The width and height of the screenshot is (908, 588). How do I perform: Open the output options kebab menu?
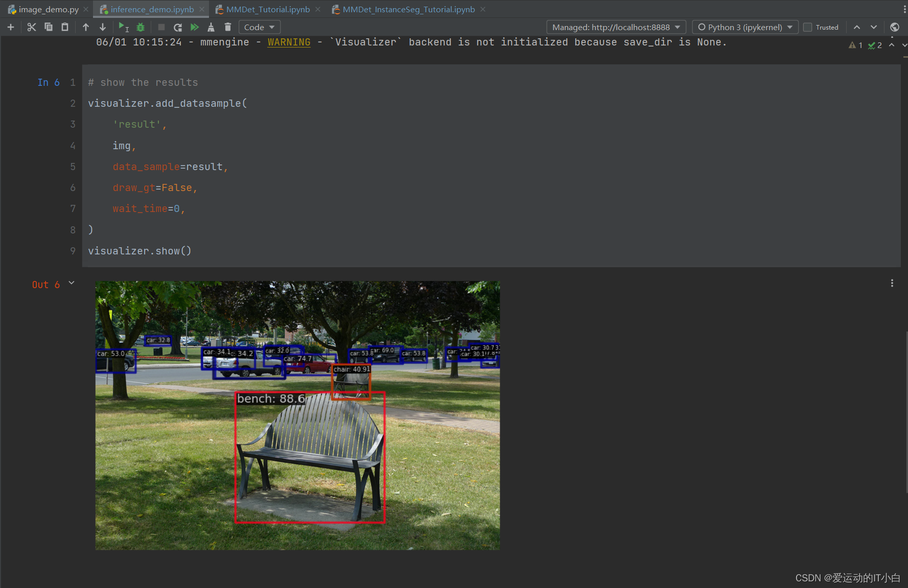[892, 283]
